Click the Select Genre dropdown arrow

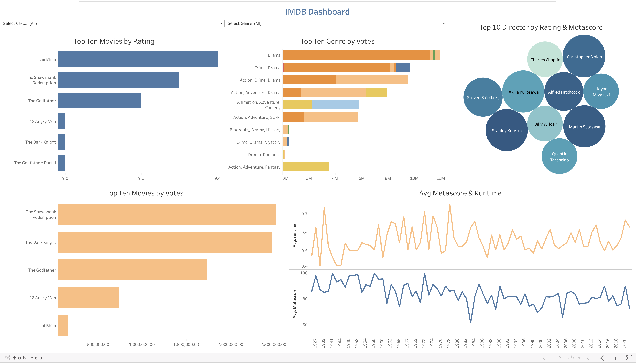[444, 23]
